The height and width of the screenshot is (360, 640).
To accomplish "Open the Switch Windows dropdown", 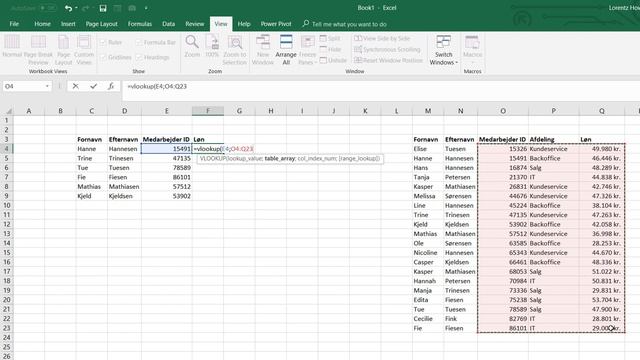I will 443,50.
